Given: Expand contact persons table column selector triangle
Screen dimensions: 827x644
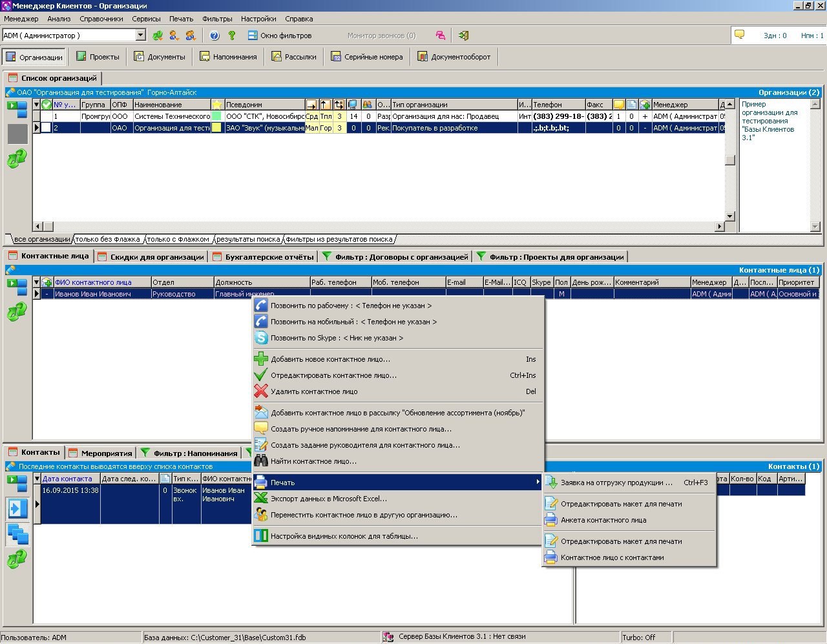Looking at the screenshot, I should click(37, 282).
